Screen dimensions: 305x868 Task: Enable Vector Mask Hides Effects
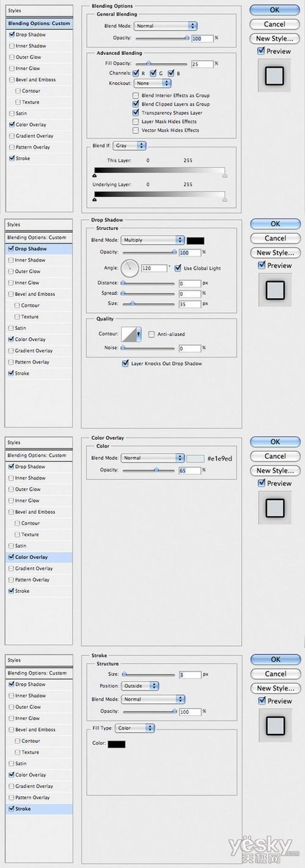[x=135, y=130]
